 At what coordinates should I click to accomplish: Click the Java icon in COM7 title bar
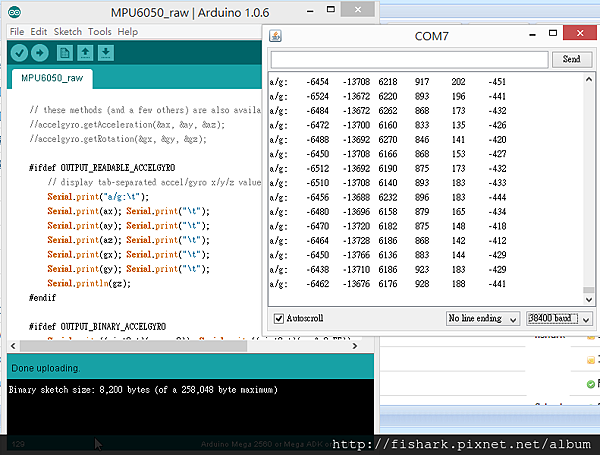[276, 35]
